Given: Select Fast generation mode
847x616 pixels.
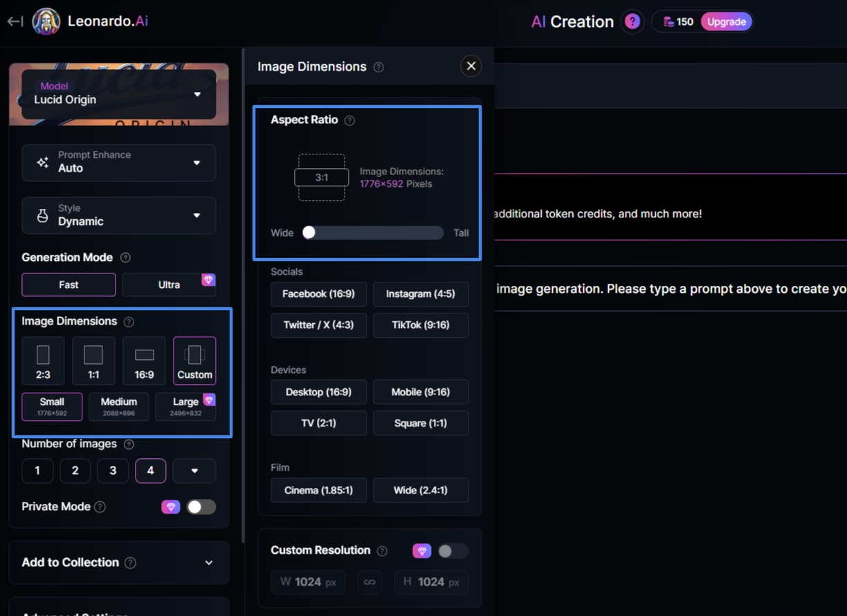Looking at the screenshot, I should click(x=68, y=284).
